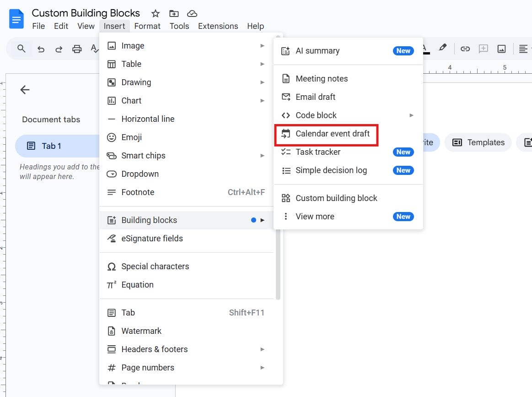Open the Move to folder icon

174,14
